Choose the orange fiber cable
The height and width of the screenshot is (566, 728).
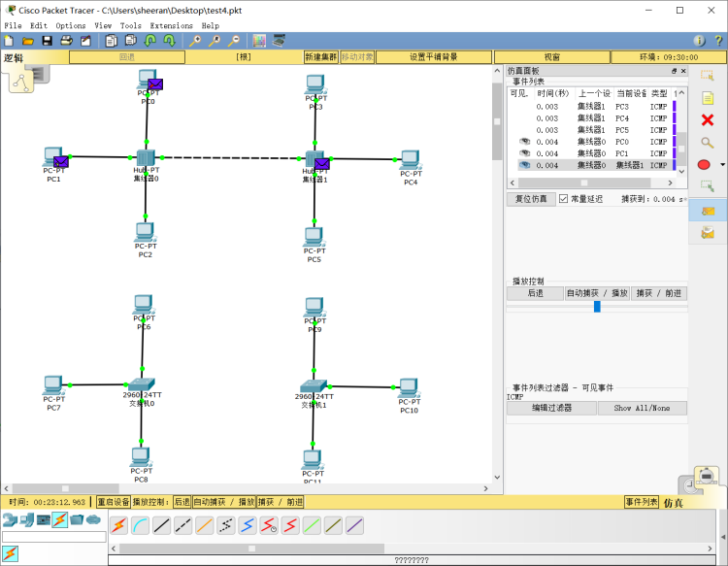click(204, 525)
